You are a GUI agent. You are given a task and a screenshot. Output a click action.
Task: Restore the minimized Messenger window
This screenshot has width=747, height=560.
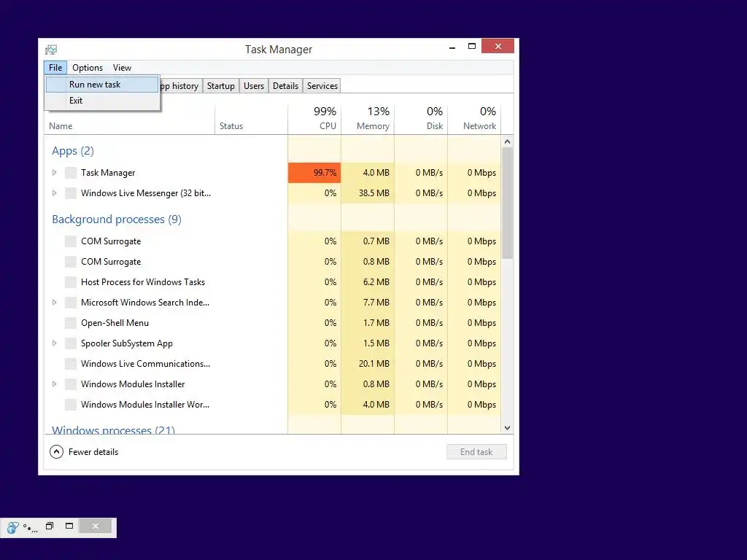click(50, 526)
